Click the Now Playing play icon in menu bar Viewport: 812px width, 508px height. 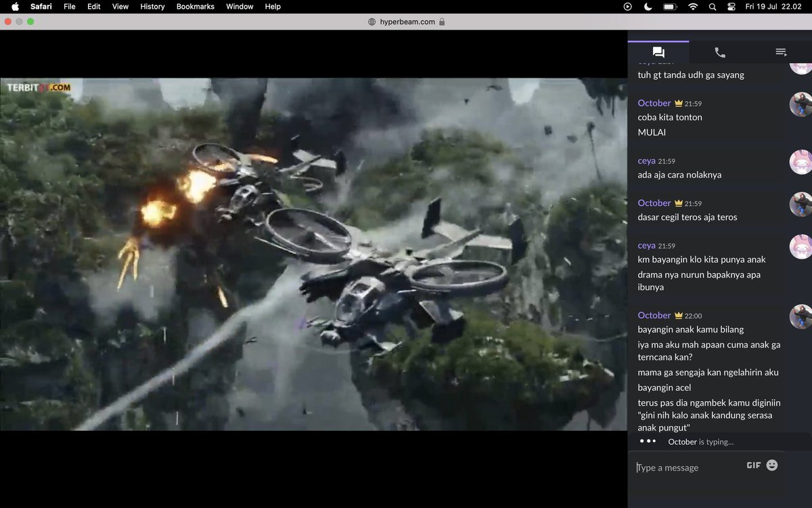[628, 6]
